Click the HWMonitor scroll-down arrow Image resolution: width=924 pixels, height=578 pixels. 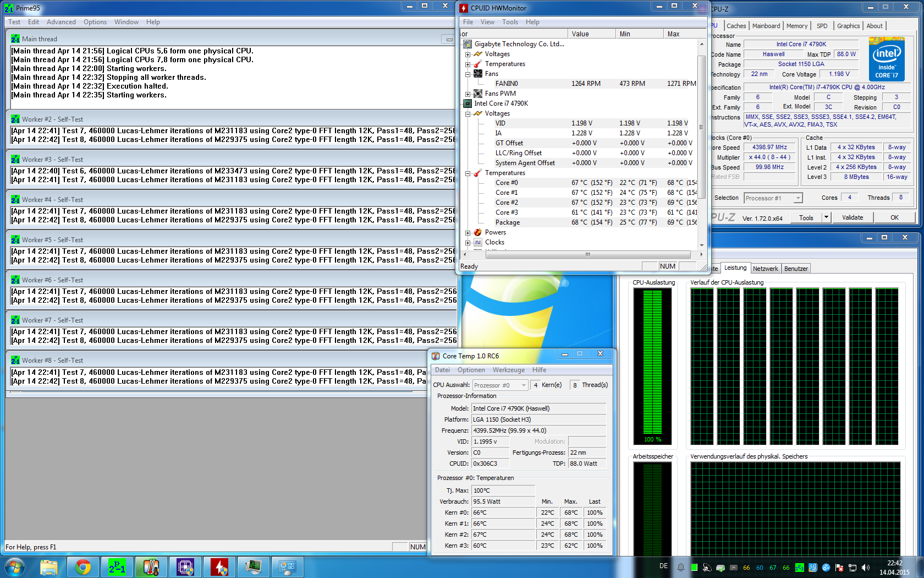click(x=701, y=245)
